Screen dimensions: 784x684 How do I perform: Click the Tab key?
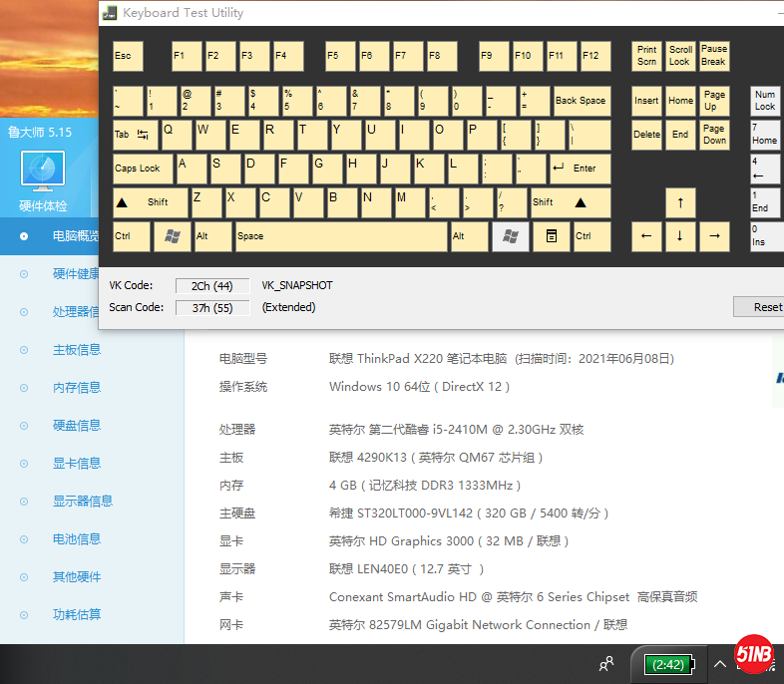coord(135,135)
